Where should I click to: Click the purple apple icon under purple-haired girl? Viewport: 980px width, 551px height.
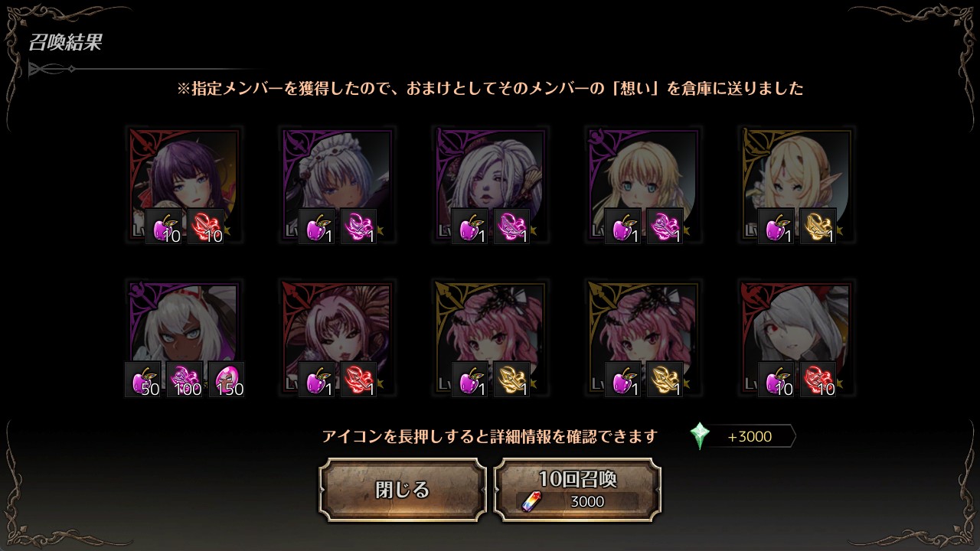[164, 227]
